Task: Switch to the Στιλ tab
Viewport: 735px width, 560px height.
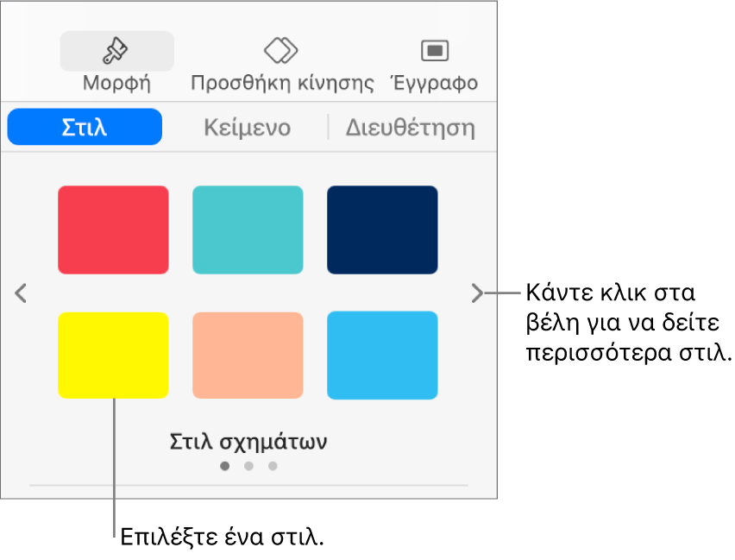Action: (x=85, y=127)
